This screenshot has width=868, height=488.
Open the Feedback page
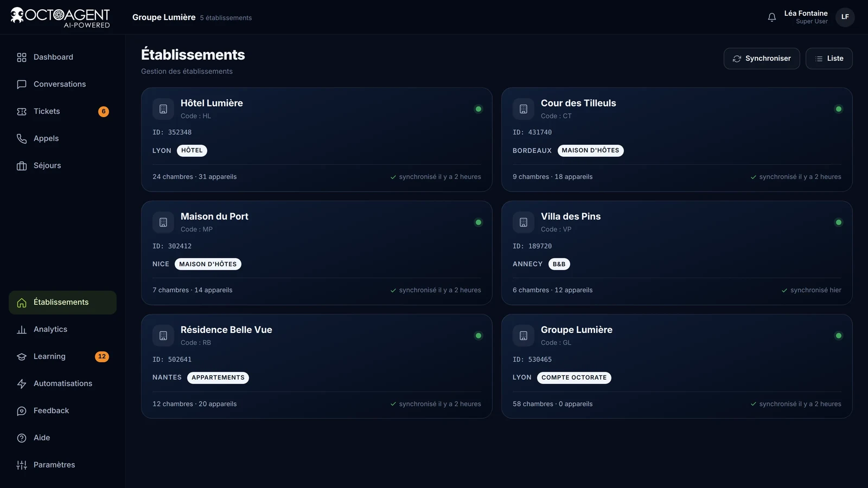pos(62,411)
